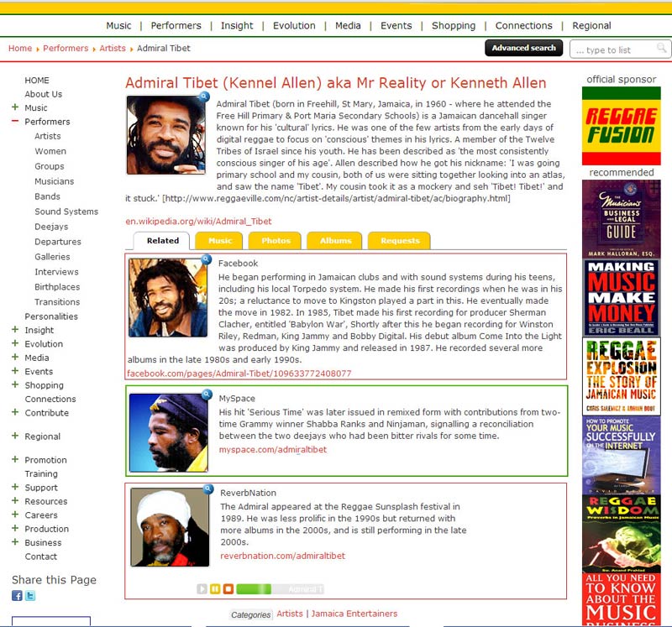Image resolution: width=672 pixels, height=627 pixels.
Task: Click the Facebook share icon
Action: 17,596
